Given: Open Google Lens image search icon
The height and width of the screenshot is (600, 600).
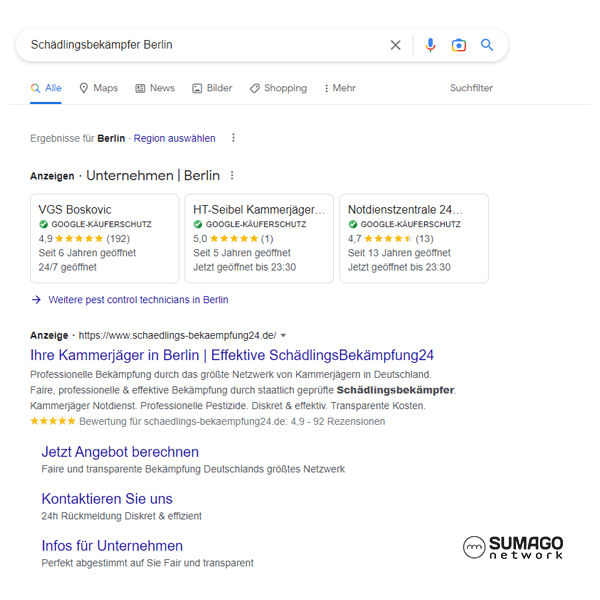Looking at the screenshot, I should click(x=458, y=45).
